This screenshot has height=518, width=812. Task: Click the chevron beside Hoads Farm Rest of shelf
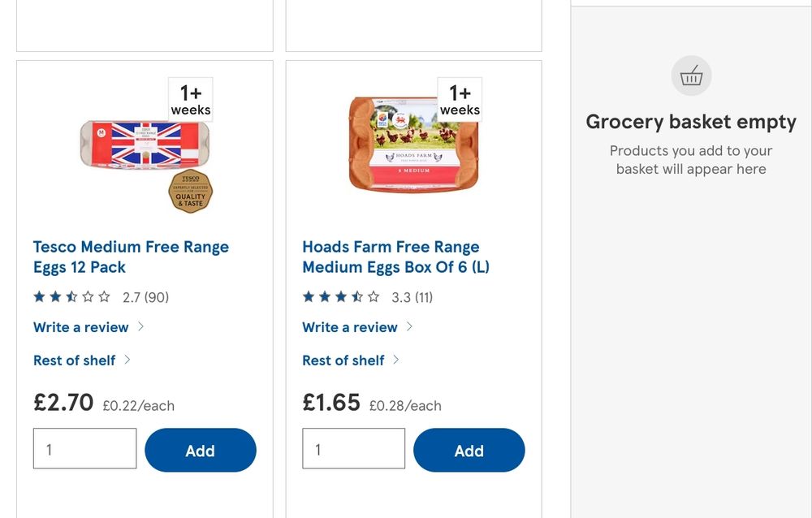[396, 359]
